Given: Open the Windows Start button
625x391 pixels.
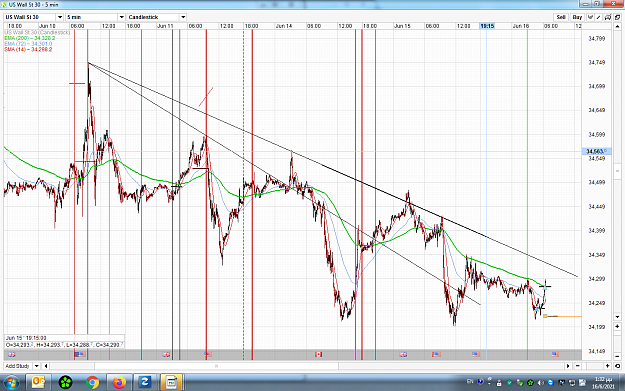Looking at the screenshot, I should coord(11,383).
